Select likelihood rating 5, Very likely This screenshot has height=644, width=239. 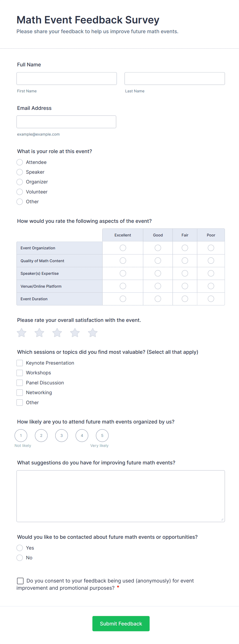coord(102,436)
